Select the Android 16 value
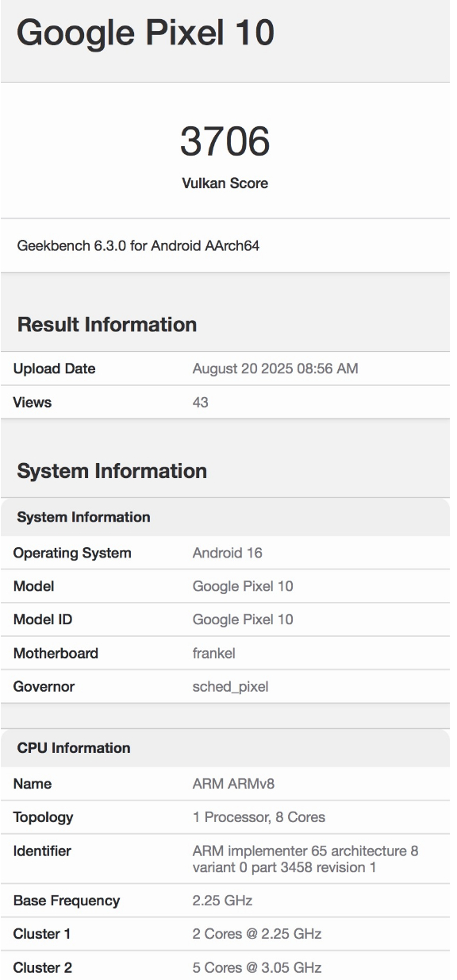Viewport: 457px width, 980px height. coord(228,553)
